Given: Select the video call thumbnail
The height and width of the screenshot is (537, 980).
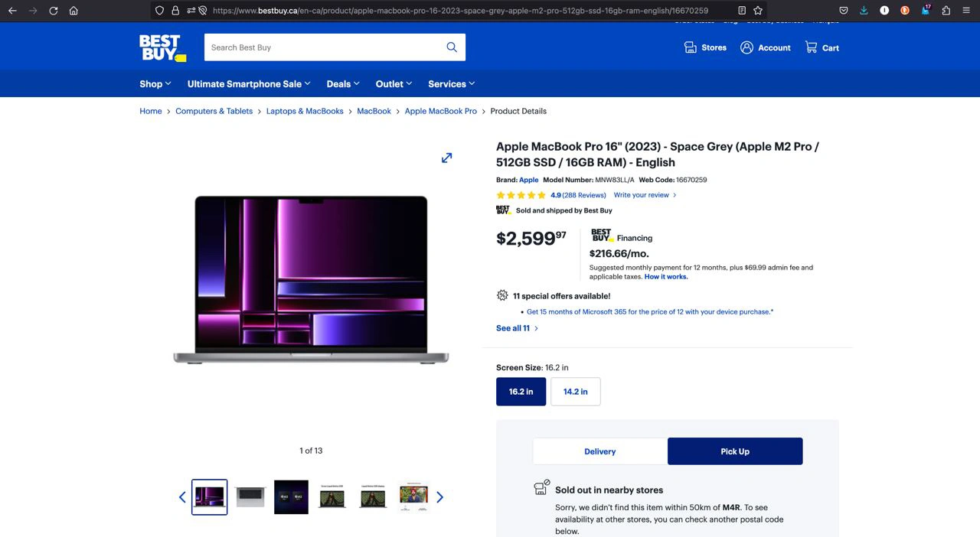Looking at the screenshot, I should (413, 497).
